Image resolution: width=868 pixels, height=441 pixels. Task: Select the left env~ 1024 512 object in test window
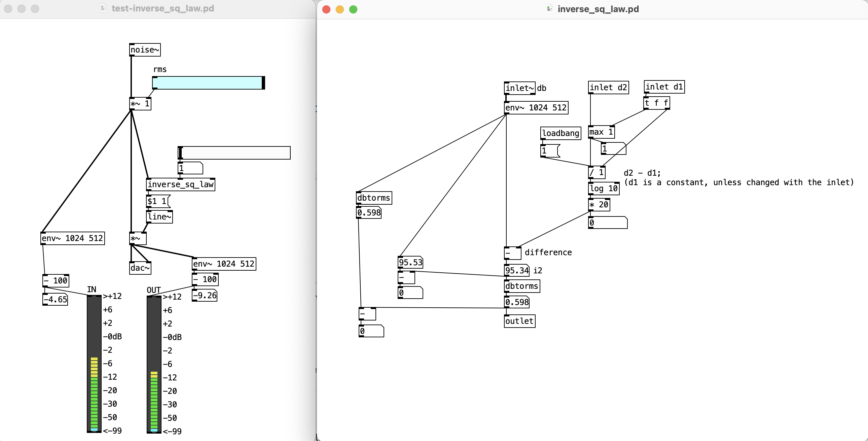coord(72,238)
